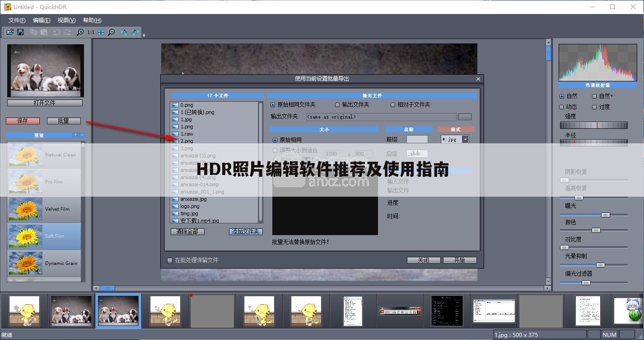Image resolution: width=644 pixels, height=340 pixels.
Task: Click the red 保存 button
Action: point(23,121)
